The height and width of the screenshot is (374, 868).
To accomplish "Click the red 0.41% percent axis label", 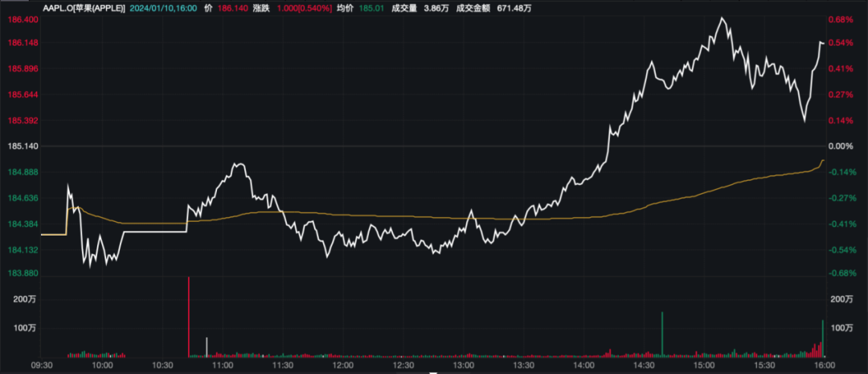I will point(842,68).
